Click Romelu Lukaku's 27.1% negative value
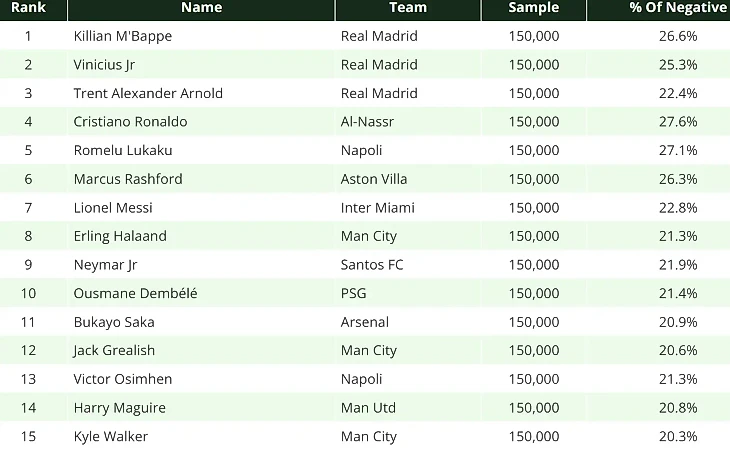Screen dimensions: 730x467 click(x=677, y=151)
